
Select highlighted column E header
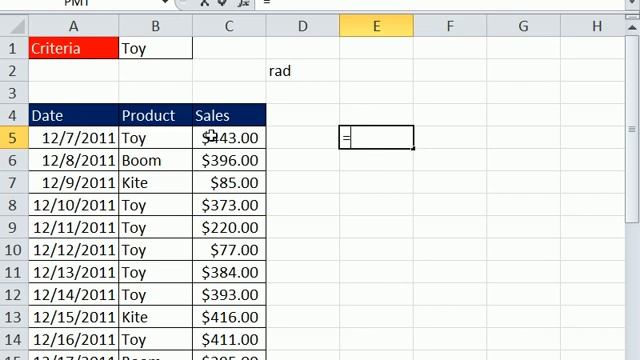[x=376, y=26]
